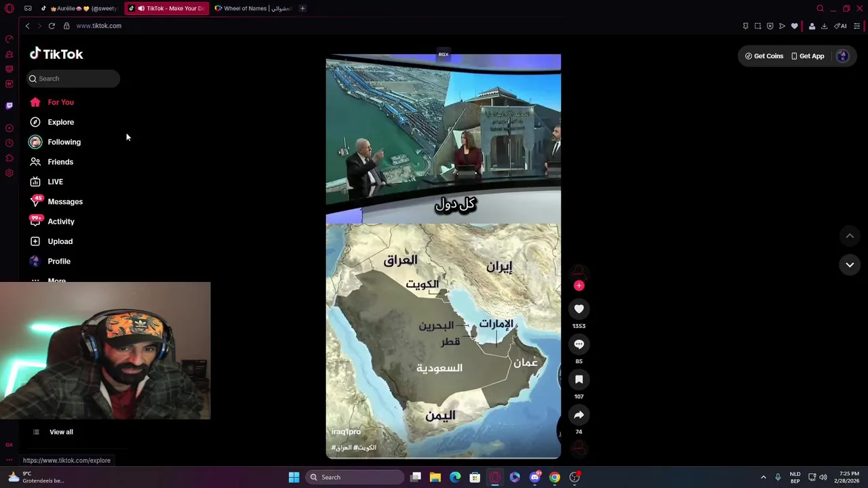
Task: Open Microsoft Store from taskbar
Action: click(x=475, y=477)
